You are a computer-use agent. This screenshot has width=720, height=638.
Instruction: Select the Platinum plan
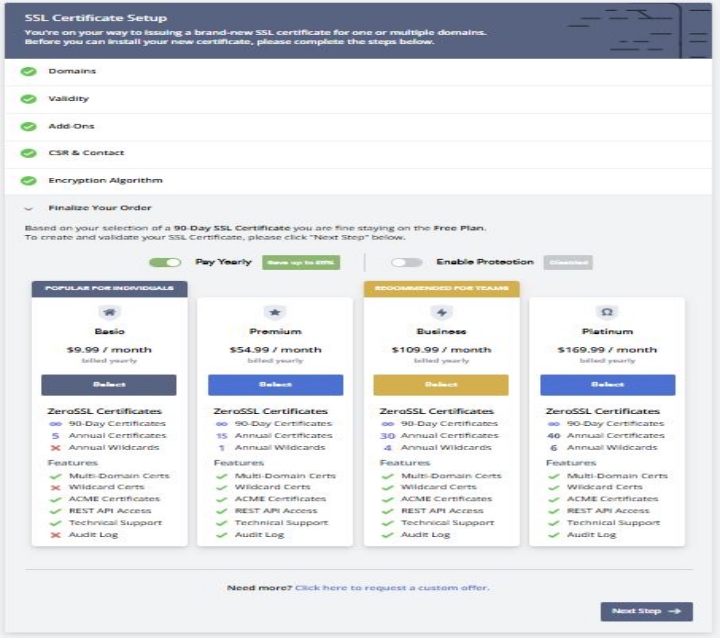(608, 385)
